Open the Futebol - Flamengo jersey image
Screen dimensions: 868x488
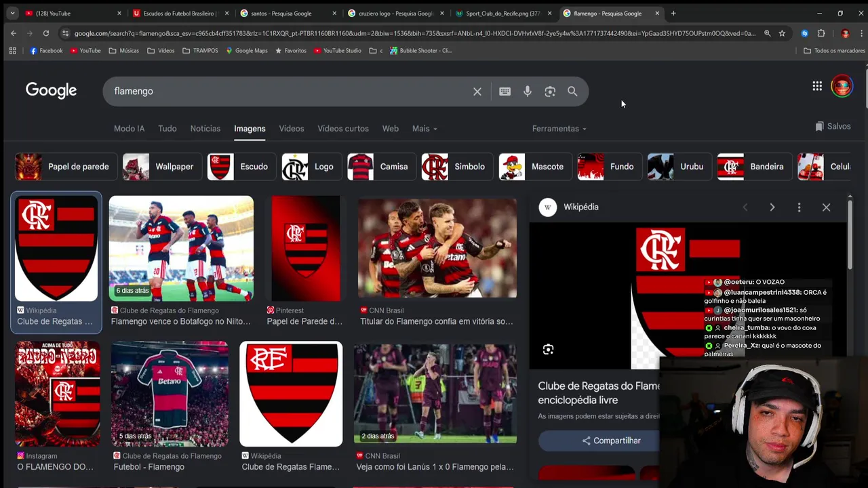[170, 394]
